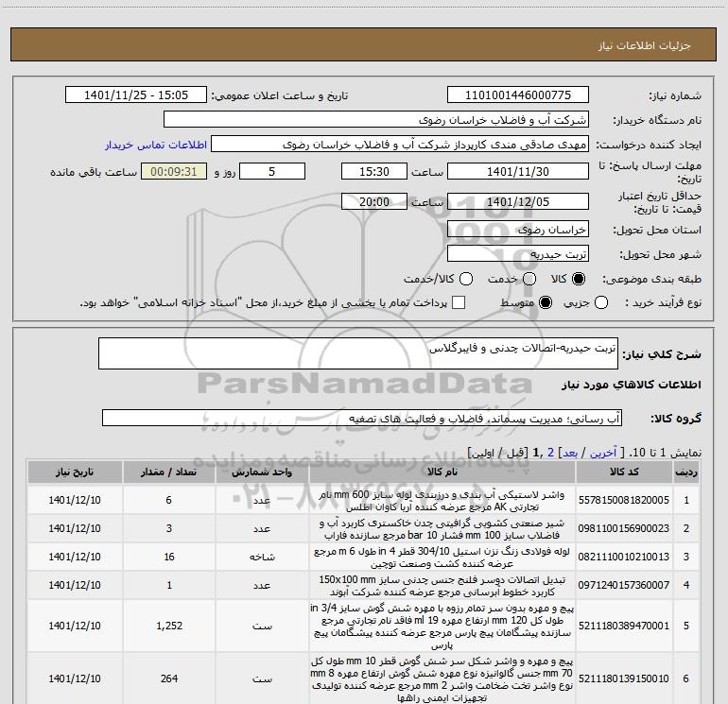Open page 2 of the items list
The width and height of the screenshot is (728, 704).
(550, 453)
